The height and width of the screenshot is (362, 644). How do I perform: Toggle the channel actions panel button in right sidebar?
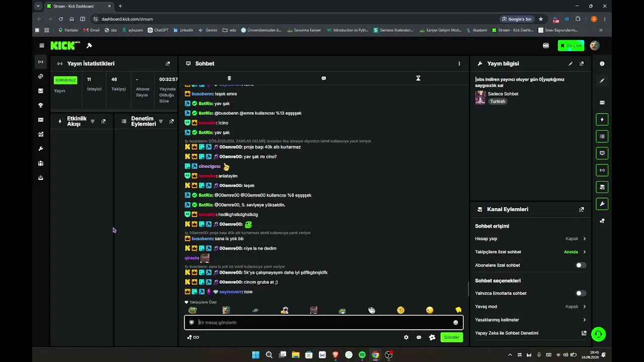click(x=602, y=187)
